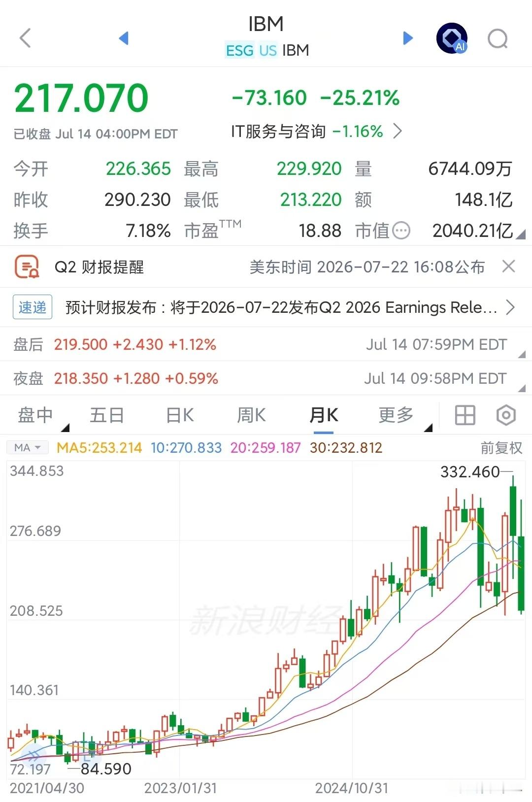
Task: Expand the news item chevron arrow
Action: coord(510,307)
